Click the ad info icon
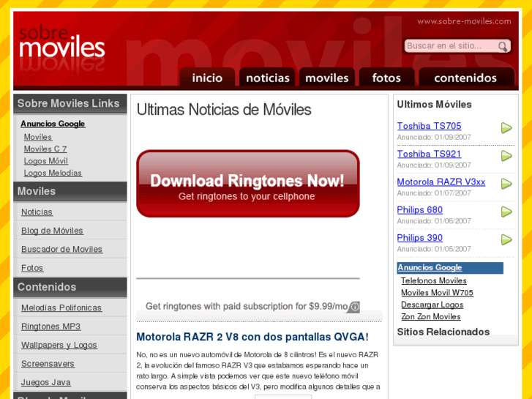The image size is (532, 399). [x=355, y=307]
